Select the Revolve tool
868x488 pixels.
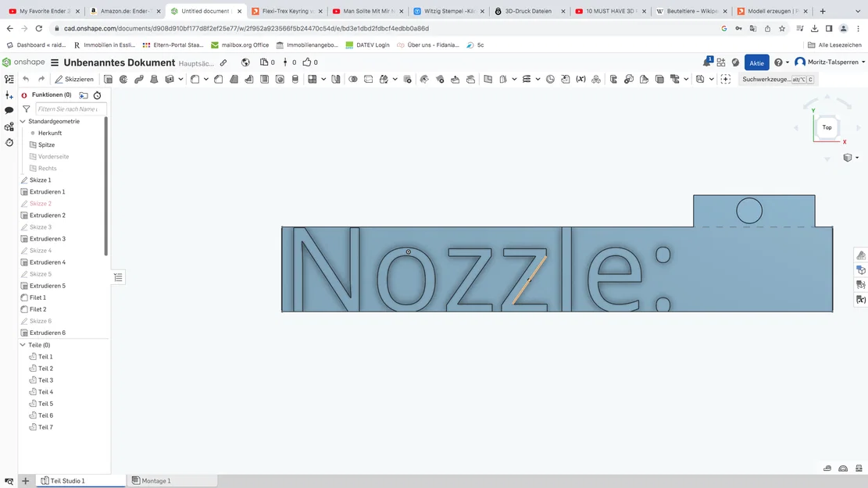(x=123, y=79)
